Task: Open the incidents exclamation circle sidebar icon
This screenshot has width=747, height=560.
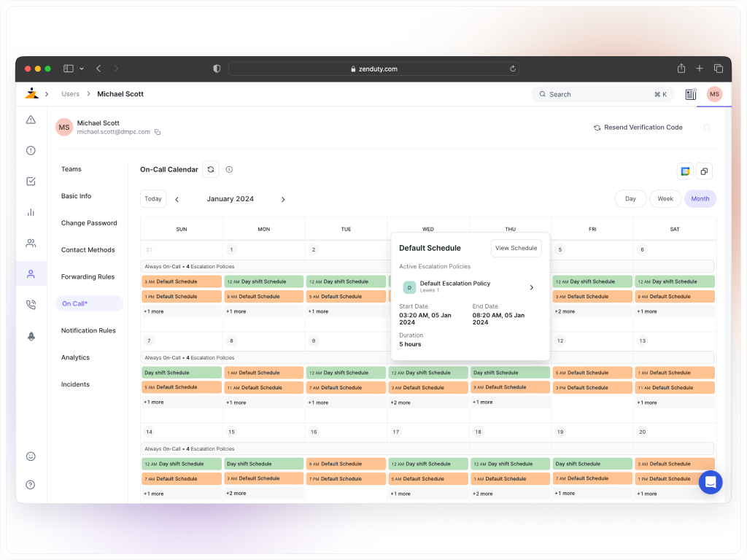Action: tap(31, 150)
